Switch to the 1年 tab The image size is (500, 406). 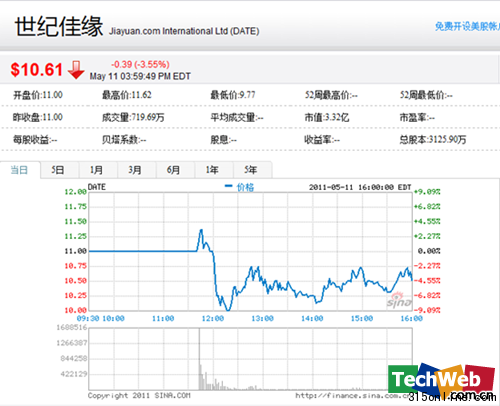tap(212, 170)
